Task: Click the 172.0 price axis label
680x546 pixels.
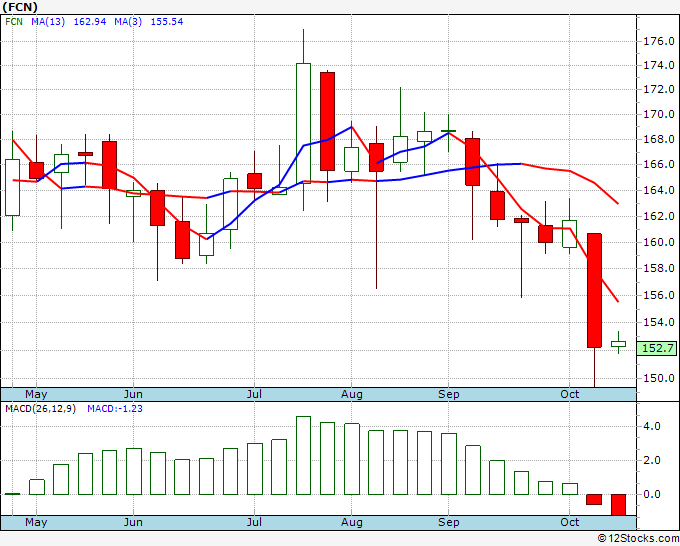Action: click(x=658, y=89)
